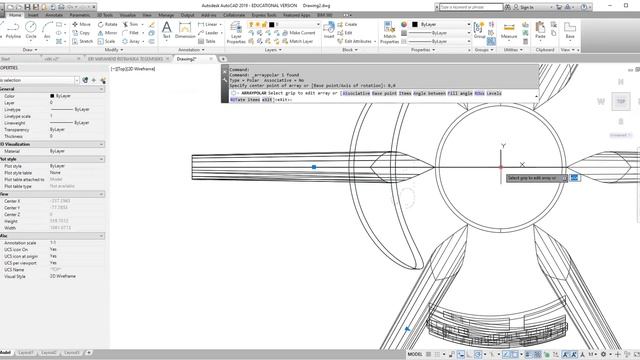640x360 pixels.
Task: Select the Arc drawing tool
Action: coord(47,31)
